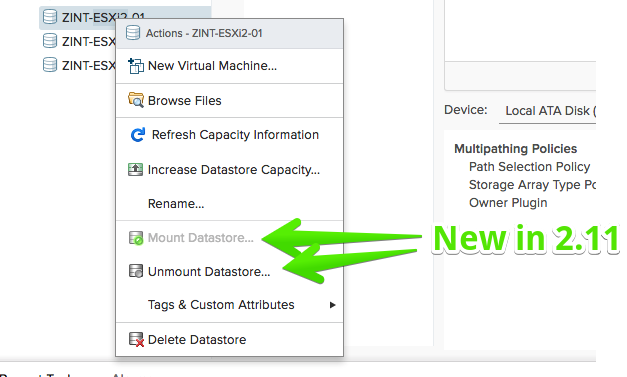The width and height of the screenshot is (627, 377).
Task: Choose Unmount Datastore... menu item
Action: tap(230, 271)
